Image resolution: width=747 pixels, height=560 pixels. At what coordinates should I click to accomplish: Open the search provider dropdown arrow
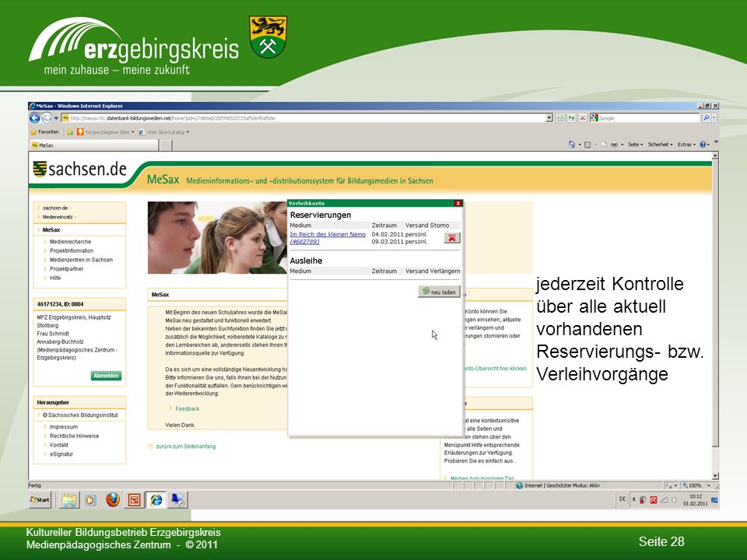pos(714,117)
